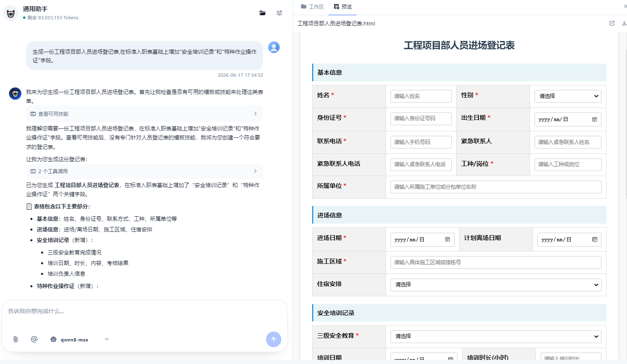This screenshot has height=364, width=627.
Task: Download the HTML file icon
Action: (x=624, y=23)
